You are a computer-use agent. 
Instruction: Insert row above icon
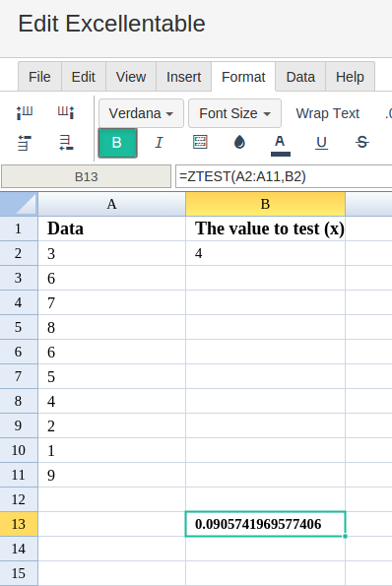click(25, 143)
